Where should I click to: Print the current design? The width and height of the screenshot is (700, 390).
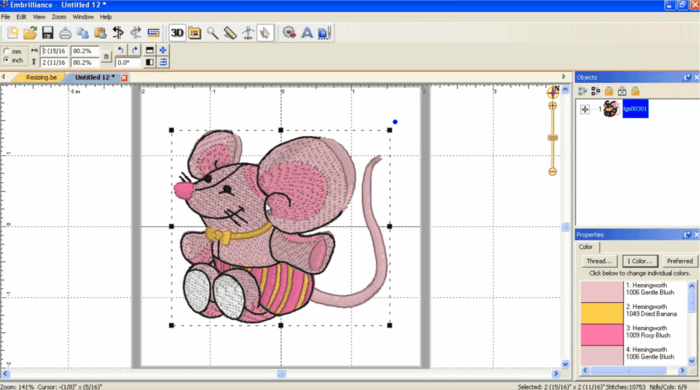(x=65, y=33)
